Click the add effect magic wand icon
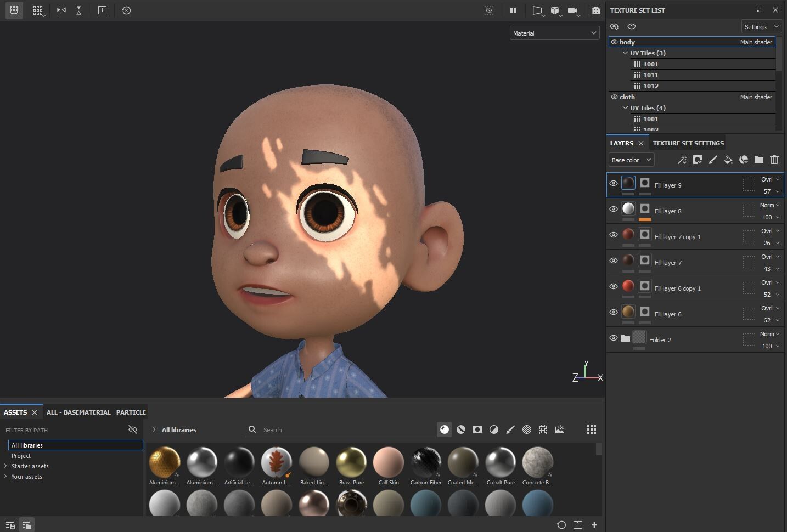 682,160
